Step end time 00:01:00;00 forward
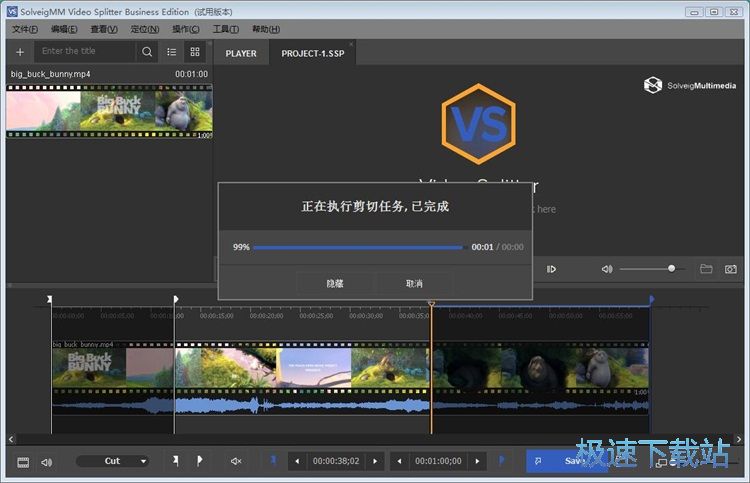750x483 pixels. [x=477, y=461]
